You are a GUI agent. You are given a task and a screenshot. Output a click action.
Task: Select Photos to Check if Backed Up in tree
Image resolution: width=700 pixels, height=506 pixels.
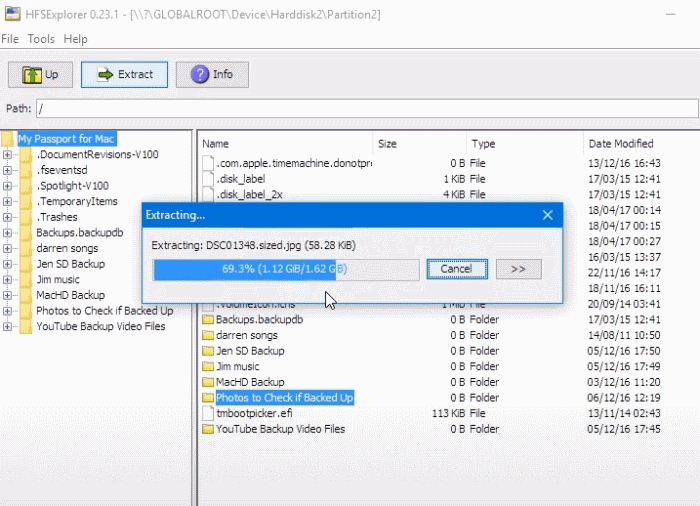105,311
